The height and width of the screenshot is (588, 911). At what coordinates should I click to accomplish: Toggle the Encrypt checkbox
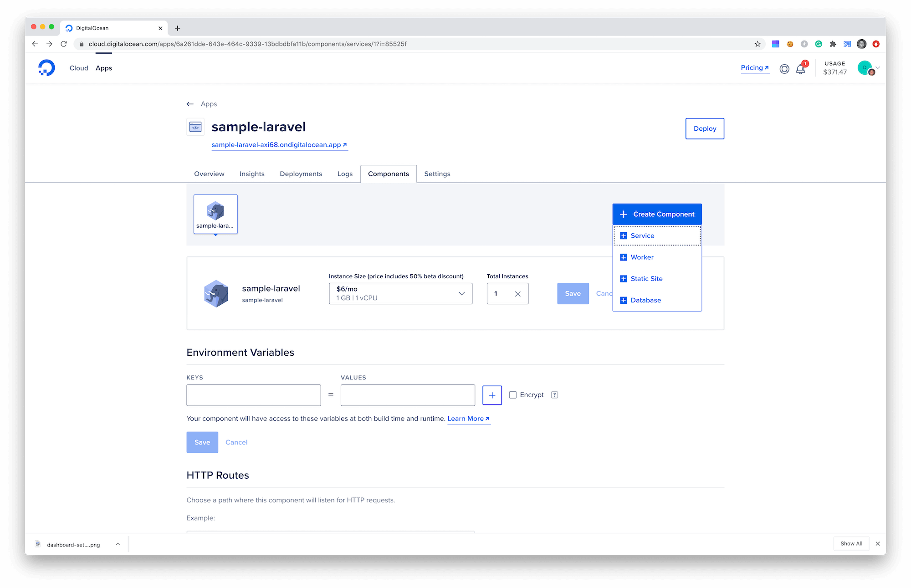tap(513, 395)
